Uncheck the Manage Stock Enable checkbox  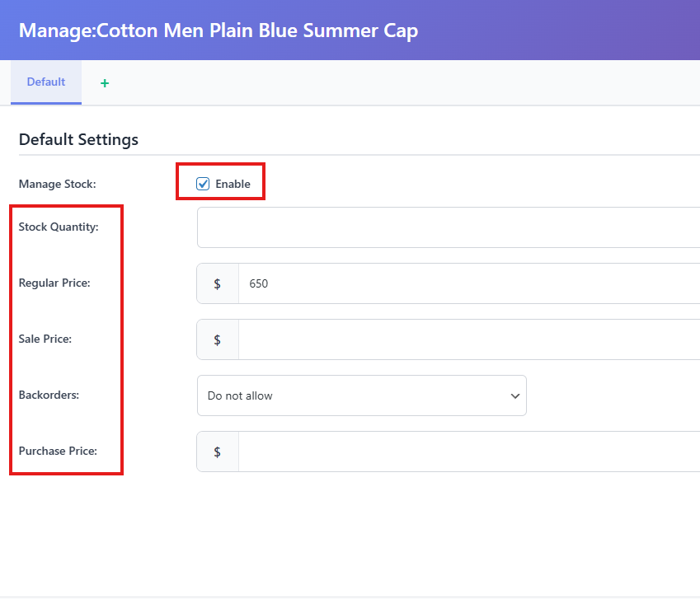coord(203,184)
